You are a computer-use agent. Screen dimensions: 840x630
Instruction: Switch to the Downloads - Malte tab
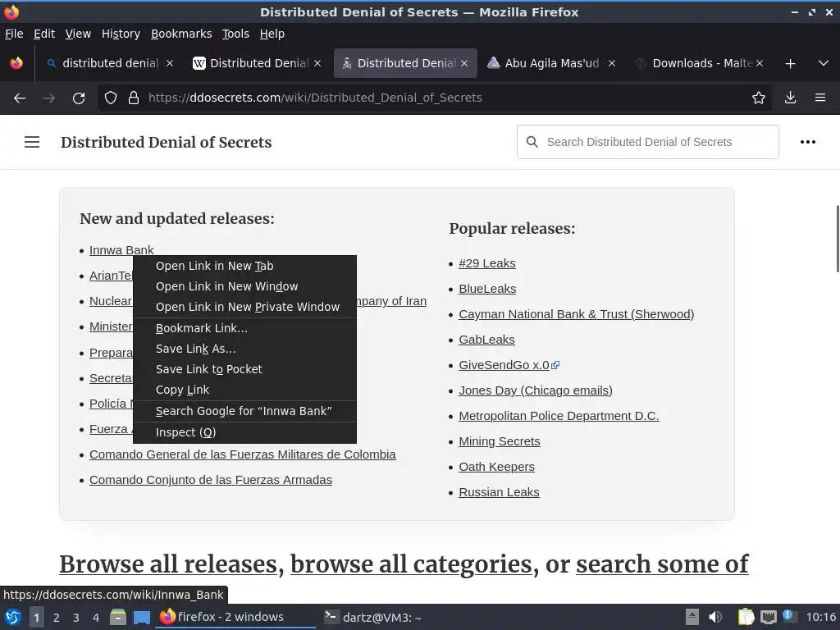point(699,63)
